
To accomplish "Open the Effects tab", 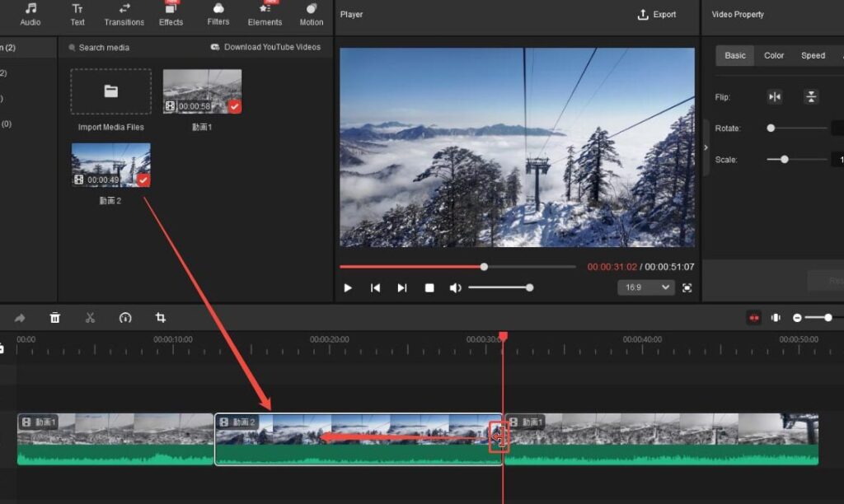I will tap(171, 15).
